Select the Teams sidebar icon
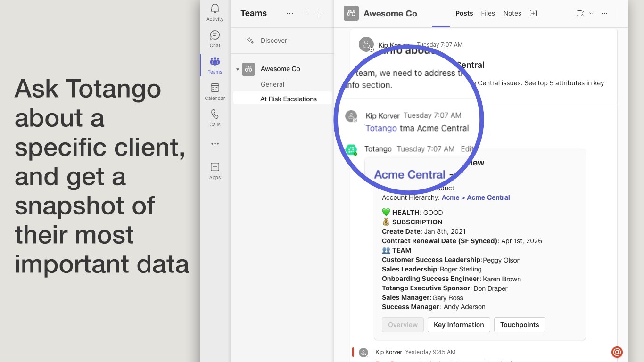This screenshot has height=362, width=644. [215, 61]
